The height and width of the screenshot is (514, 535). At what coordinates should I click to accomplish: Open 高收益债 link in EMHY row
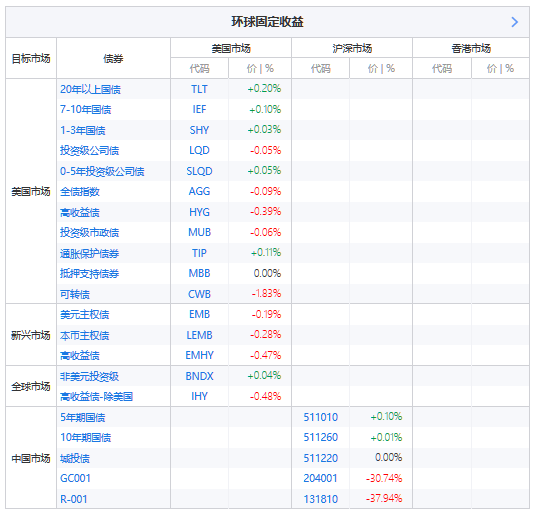(80, 355)
